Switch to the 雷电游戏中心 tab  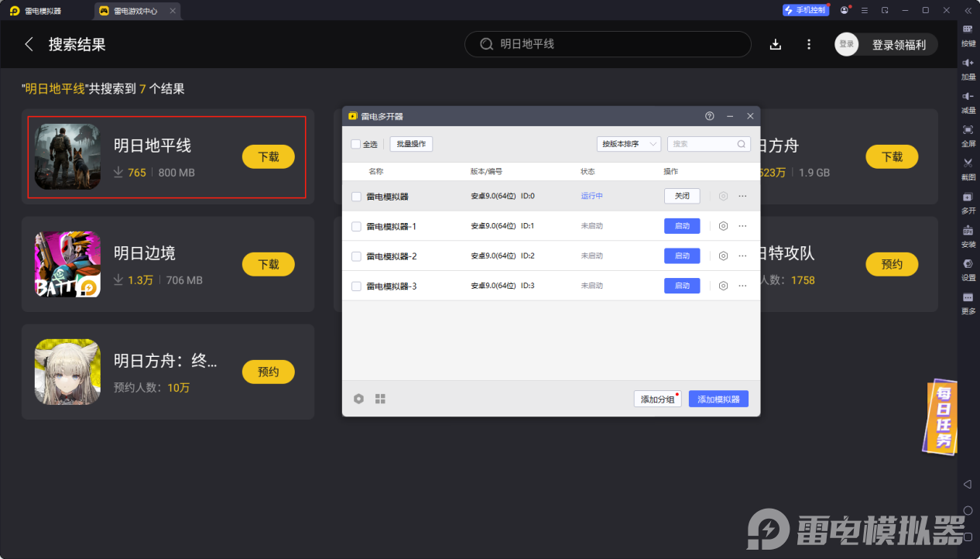[x=136, y=11]
